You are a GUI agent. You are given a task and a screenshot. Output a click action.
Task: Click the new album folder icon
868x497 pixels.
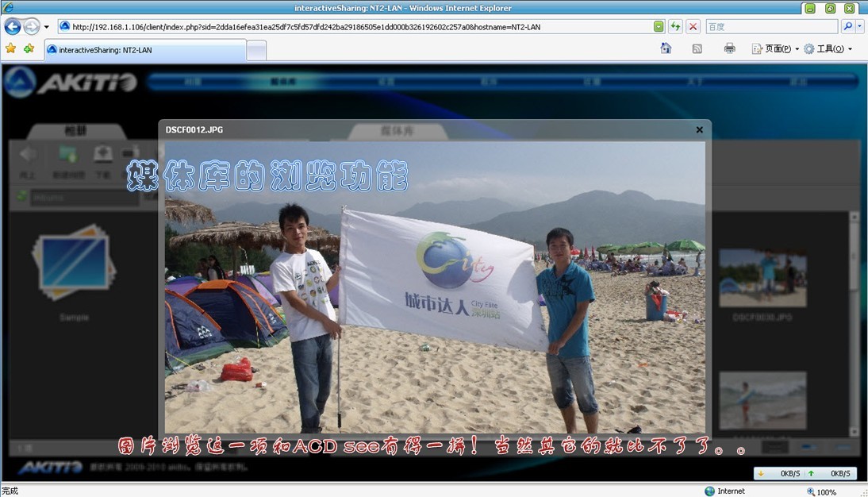[x=68, y=154]
